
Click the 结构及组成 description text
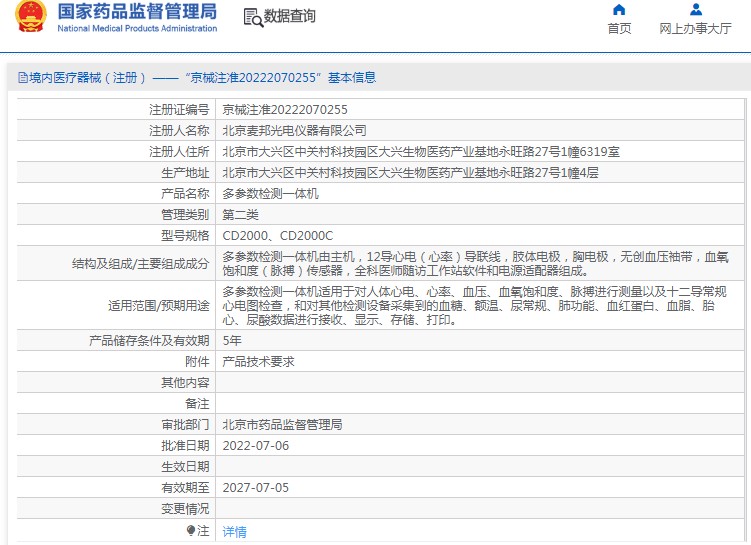click(x=475, y=264)
